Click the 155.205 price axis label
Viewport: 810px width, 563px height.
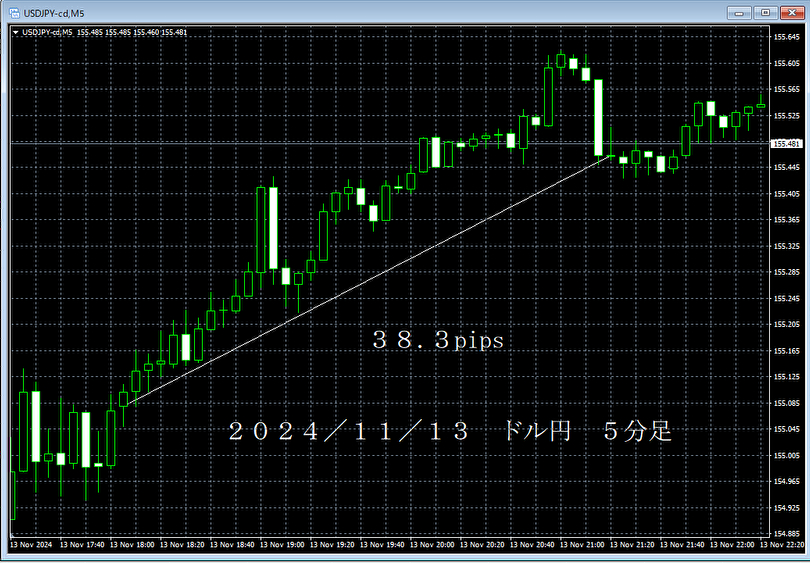coord(786,325)
